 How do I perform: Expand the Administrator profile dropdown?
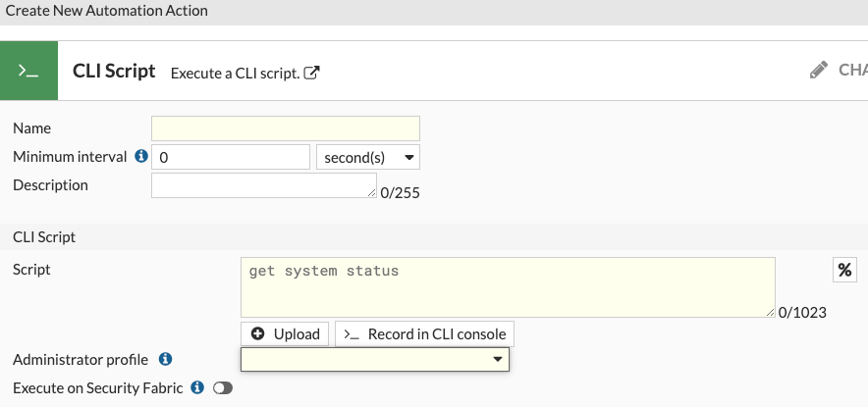374,360
